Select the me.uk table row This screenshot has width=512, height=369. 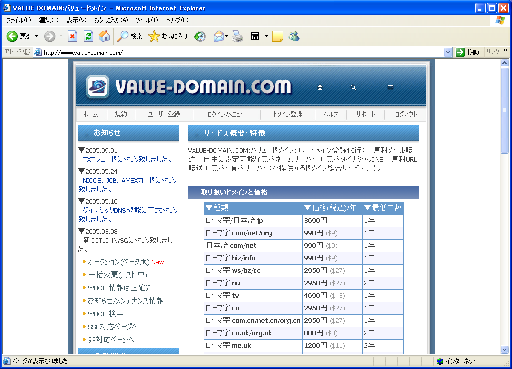coord(304,346)
